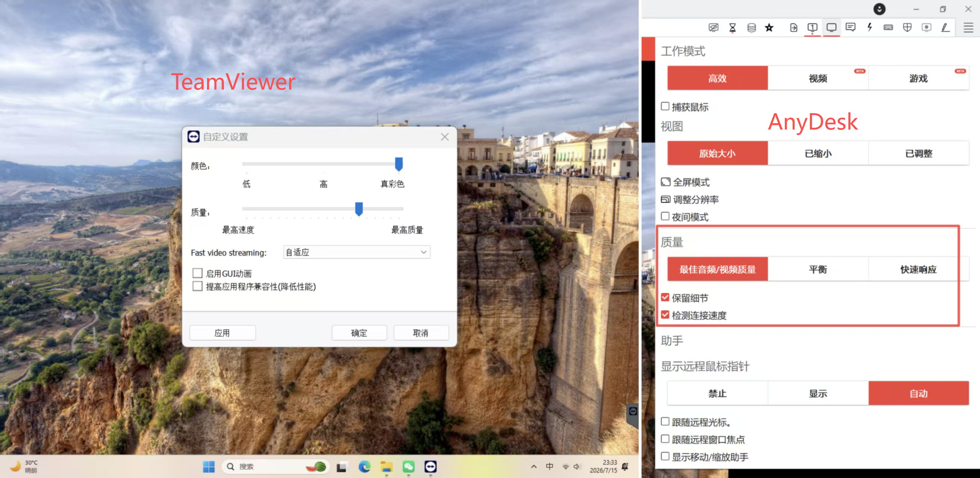Image resolution: width=980 pixels, height=478 pixels.
Task: Check the 显示移动/缩放助手 checkbox
Action: point(665,456)
